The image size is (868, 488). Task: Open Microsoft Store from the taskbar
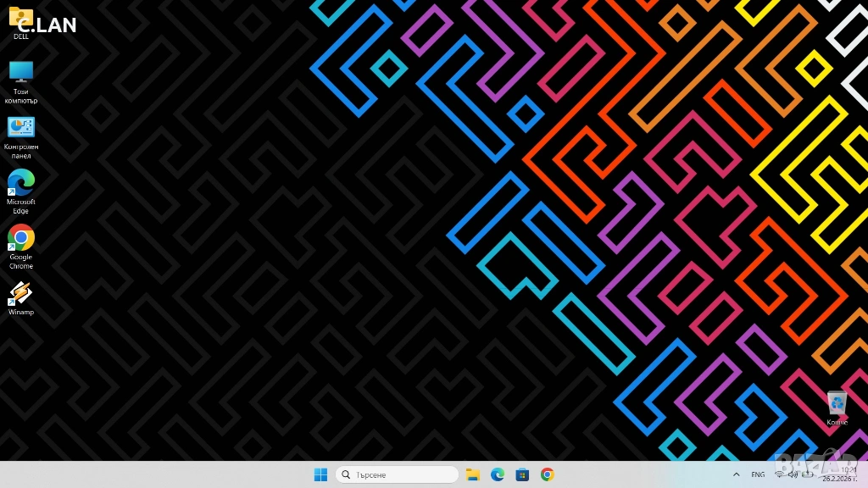[x=522, y=474]
